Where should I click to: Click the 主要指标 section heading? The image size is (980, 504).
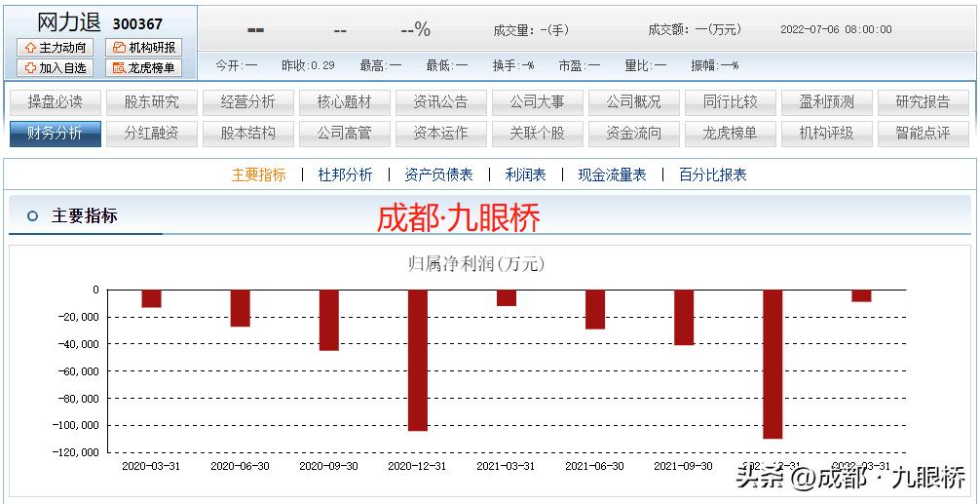click(x=84, y=216)
